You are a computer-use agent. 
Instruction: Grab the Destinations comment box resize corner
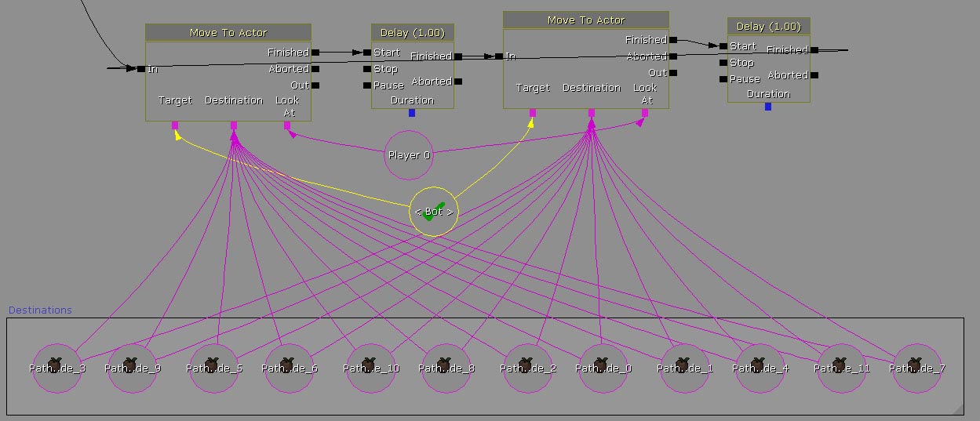pyautogui.click(x=958, y=410)
